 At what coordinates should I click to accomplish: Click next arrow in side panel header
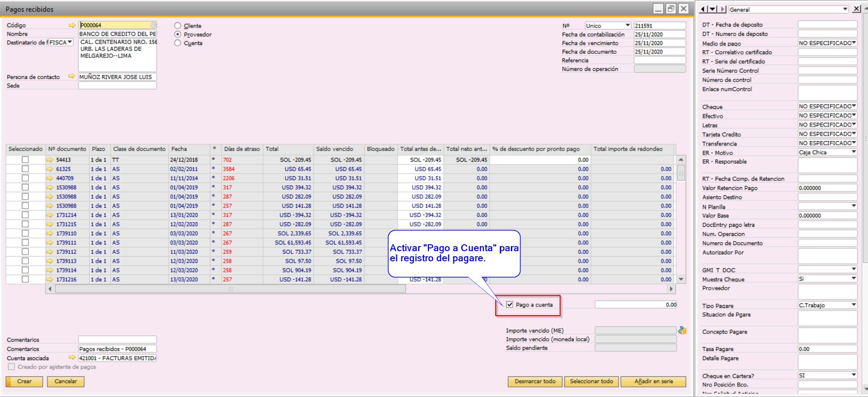(x=723, y=9)
